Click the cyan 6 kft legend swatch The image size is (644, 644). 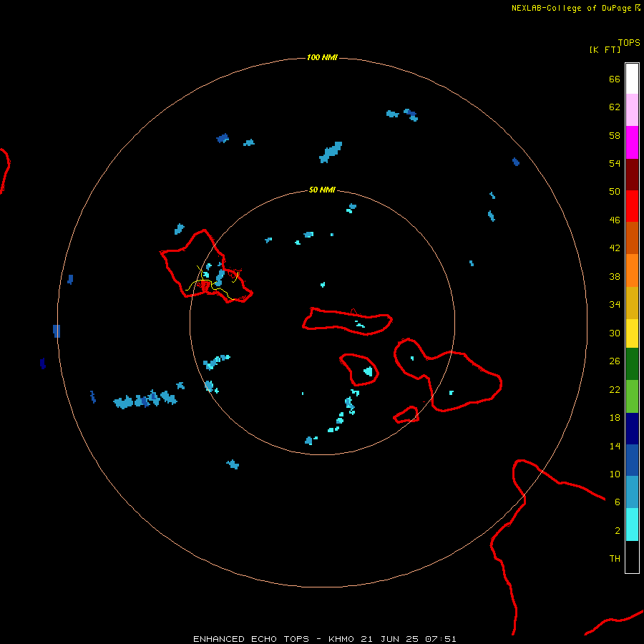pyautogui.click(x=632, y=525)
